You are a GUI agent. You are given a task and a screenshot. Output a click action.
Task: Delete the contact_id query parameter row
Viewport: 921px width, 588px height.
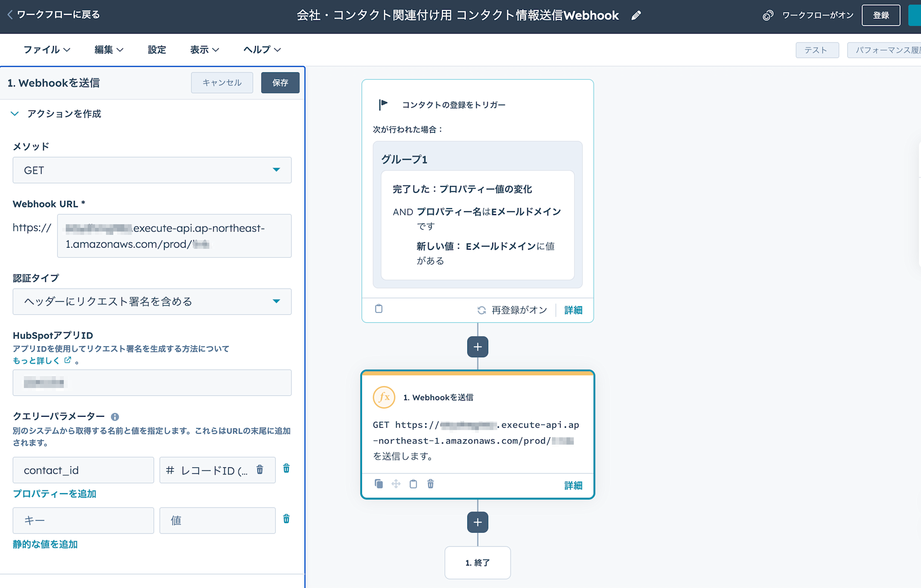(286, 468)
